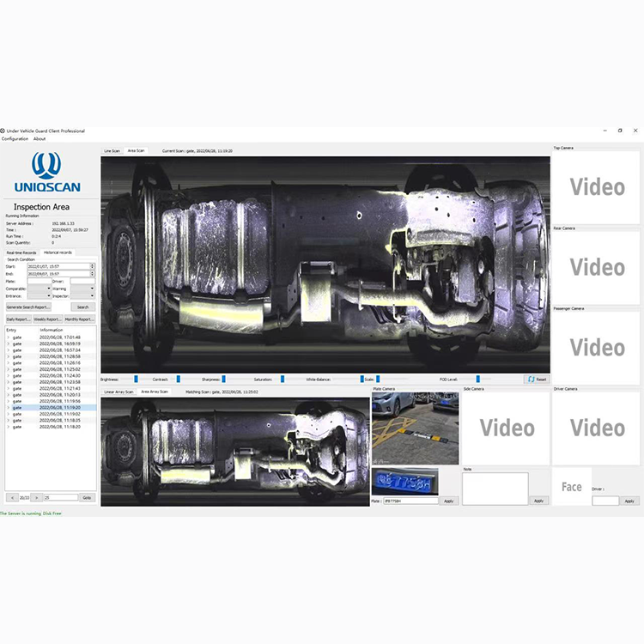The width and height of the screenshot is (644, 644).
Task: Open the Monthly Report
Action: click(80, 319)
